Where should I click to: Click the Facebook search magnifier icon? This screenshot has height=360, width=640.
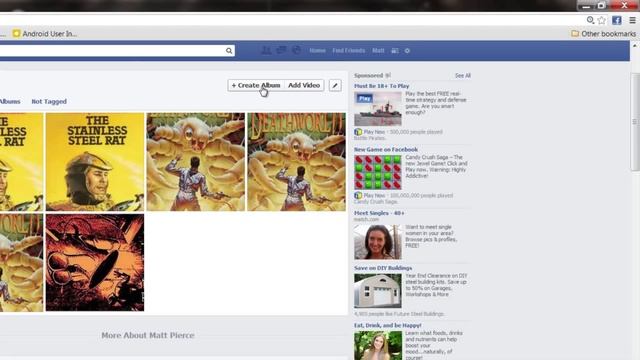pyautogui.click(x=229, y=51)
